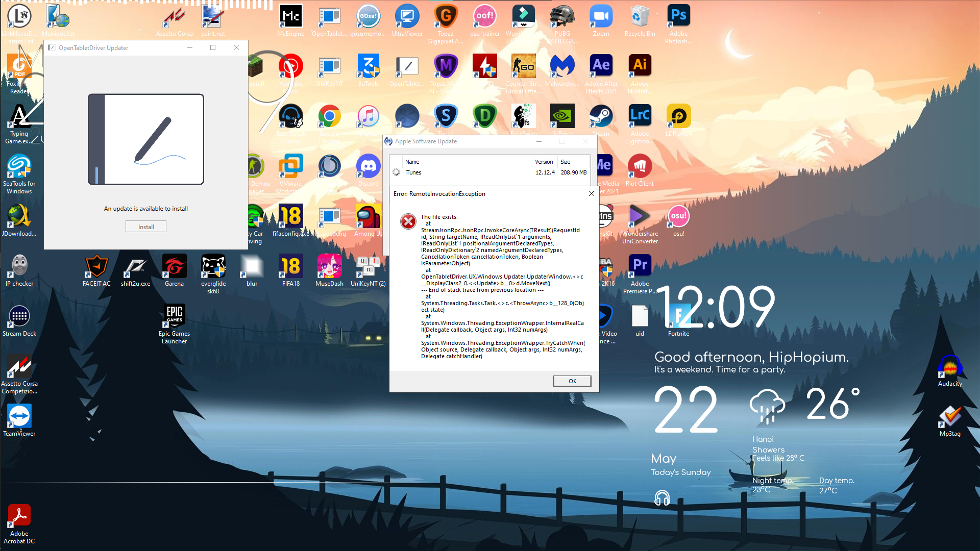Viewport: 980px width, 551px height.
Task: Close the RemoteInvocationException error dialog
Action: click(x=591, y=193)
